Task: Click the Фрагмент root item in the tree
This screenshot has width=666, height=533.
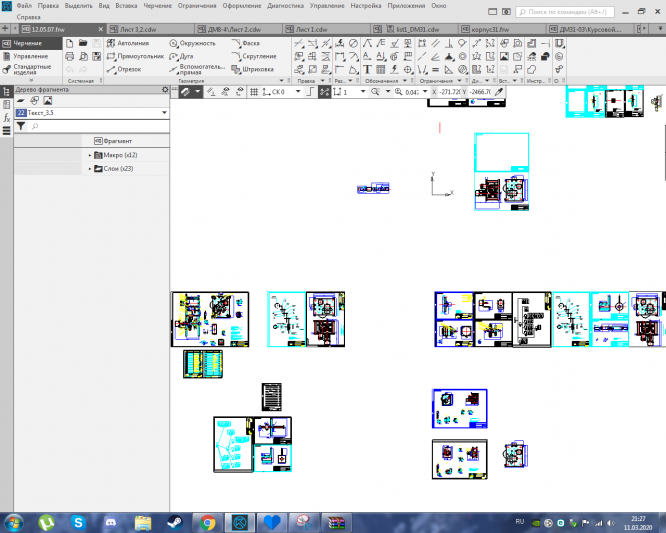Action: [x=113, y=141]
